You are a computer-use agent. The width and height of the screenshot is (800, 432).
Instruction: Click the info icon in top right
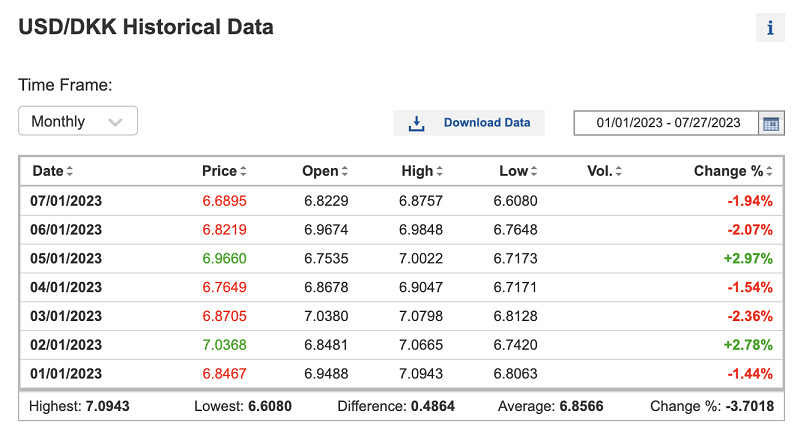click(x=770, y=28)
